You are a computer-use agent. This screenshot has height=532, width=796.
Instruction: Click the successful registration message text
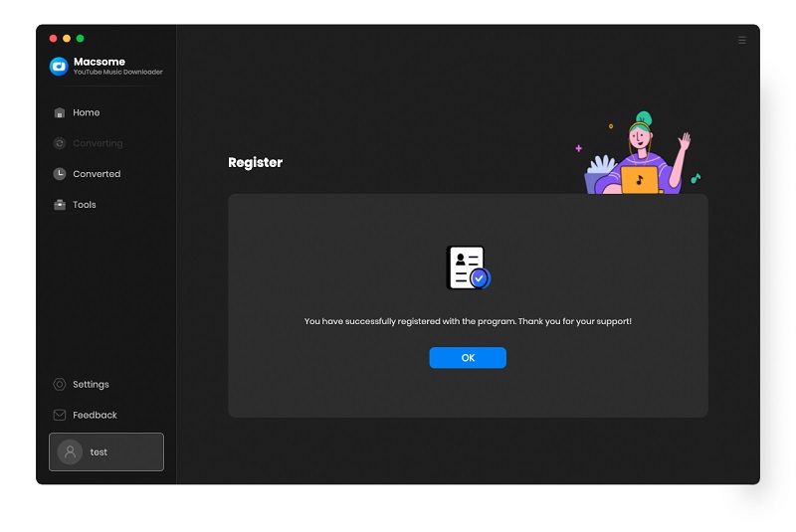tap(468, 321)
